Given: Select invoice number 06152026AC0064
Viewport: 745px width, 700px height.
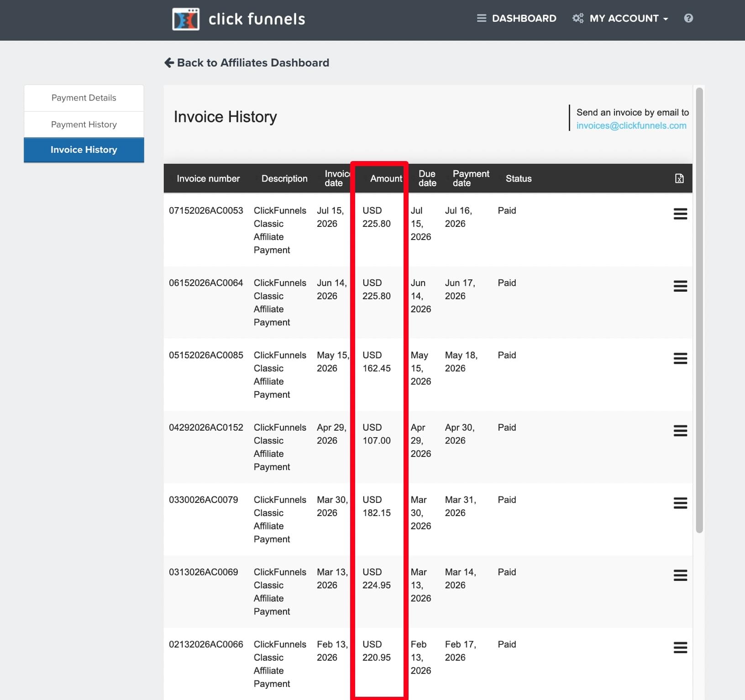Looking at the screenshot, I should [x=206, y=283].
